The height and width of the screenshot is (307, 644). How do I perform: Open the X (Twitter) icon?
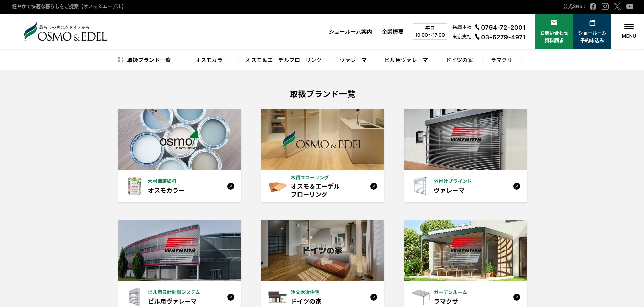tap(617, 6)
